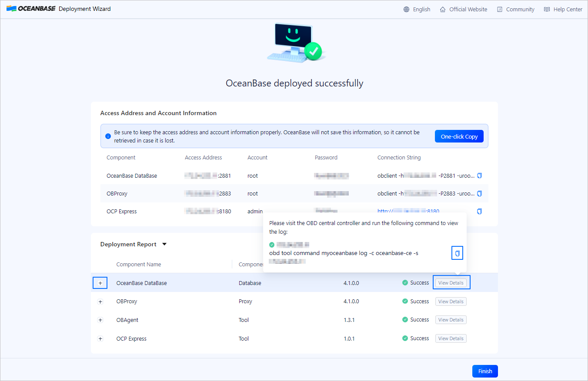Click OceanBase DataBase address ending :2881
This screenshot has height=381, width=588.
[x=208, y=176]
